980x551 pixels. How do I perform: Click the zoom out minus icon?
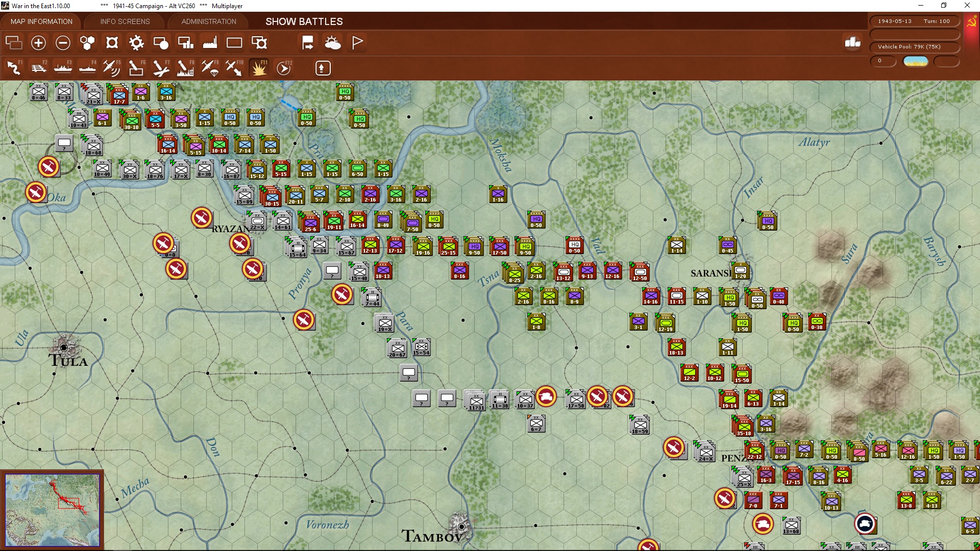click(x=63, y=43)
